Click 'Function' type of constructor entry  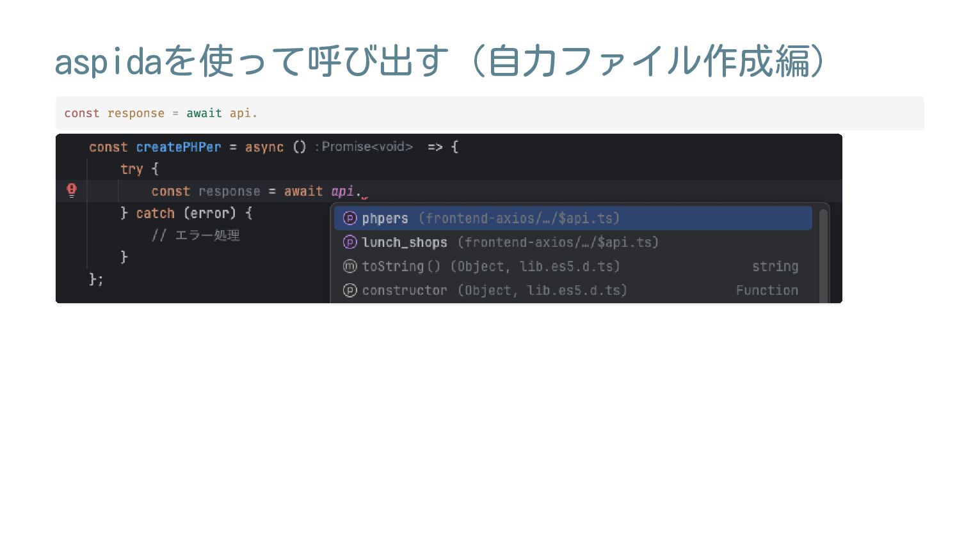(x=767, y=290)
